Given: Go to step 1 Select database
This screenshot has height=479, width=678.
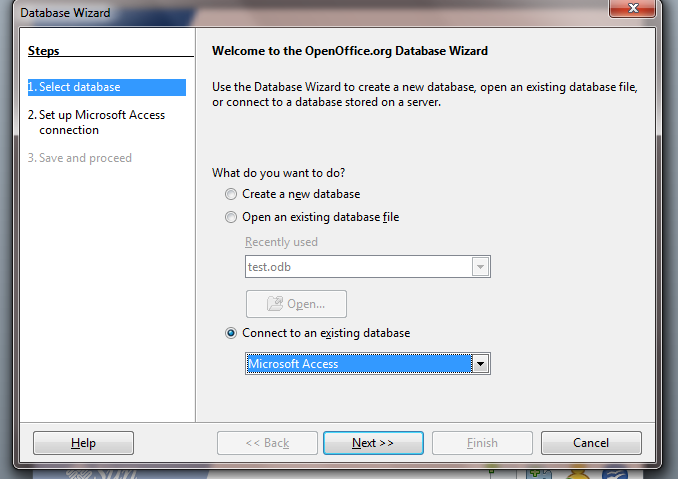Looking at the screenshot, I should 79,88.
